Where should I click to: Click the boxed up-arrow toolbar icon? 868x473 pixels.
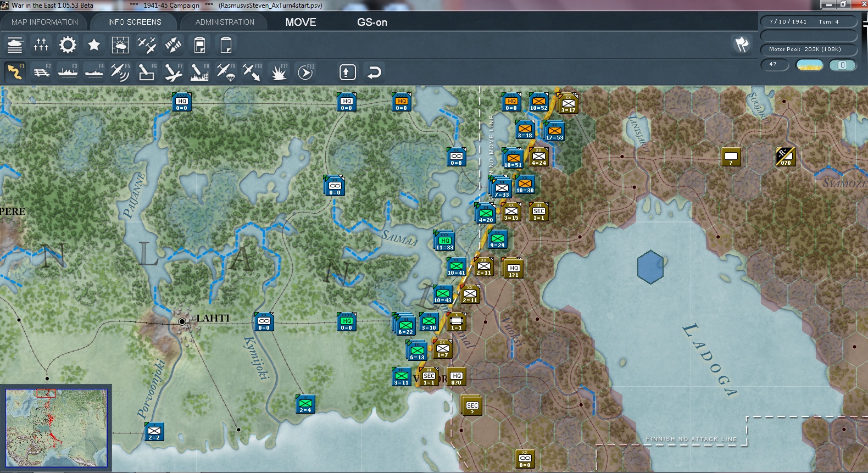click(348, 72)
